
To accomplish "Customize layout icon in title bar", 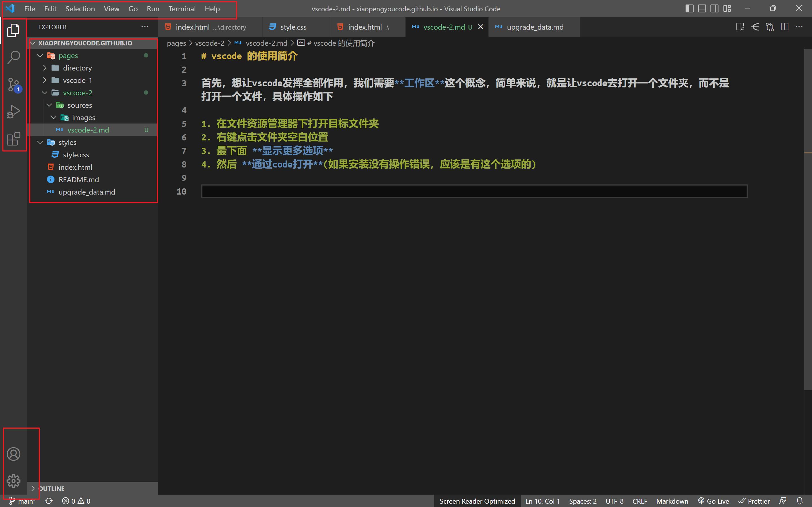I will (x=727, y=8).
